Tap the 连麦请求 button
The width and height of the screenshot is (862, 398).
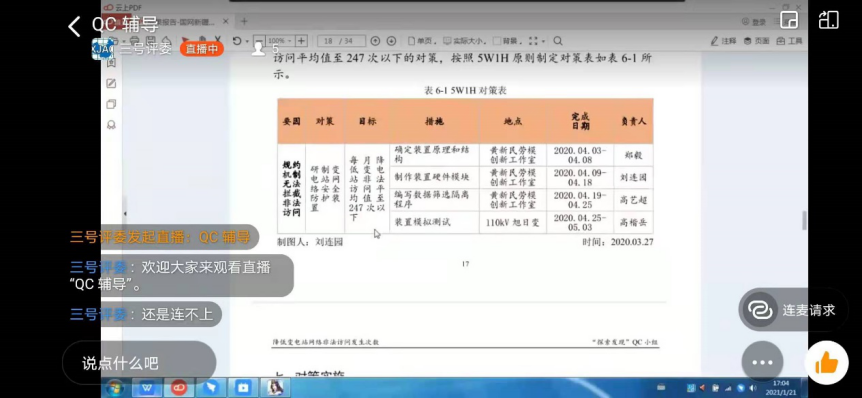(x=793, y=310)
